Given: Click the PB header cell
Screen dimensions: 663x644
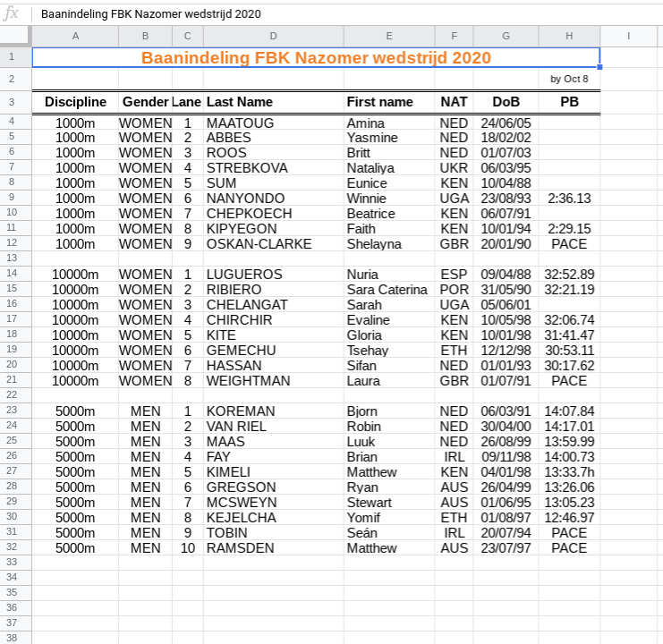Looking at the screenshot, I should 569,102.
